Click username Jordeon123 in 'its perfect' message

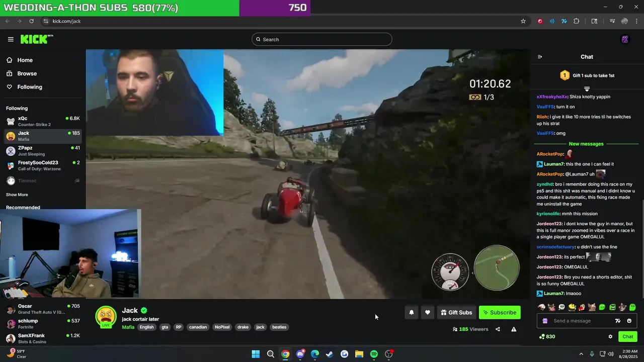[549, 257]
